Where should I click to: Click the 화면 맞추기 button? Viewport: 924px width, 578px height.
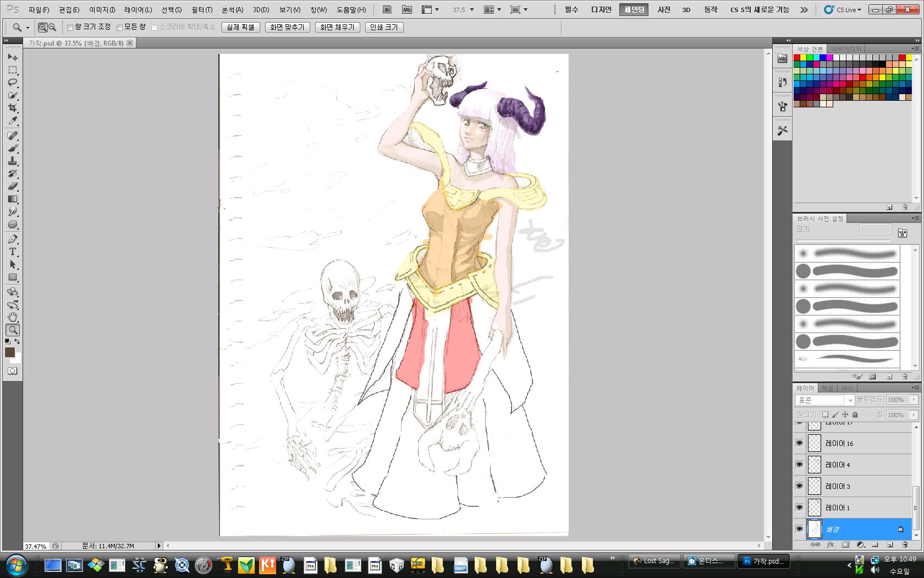(x=287, y=27)
